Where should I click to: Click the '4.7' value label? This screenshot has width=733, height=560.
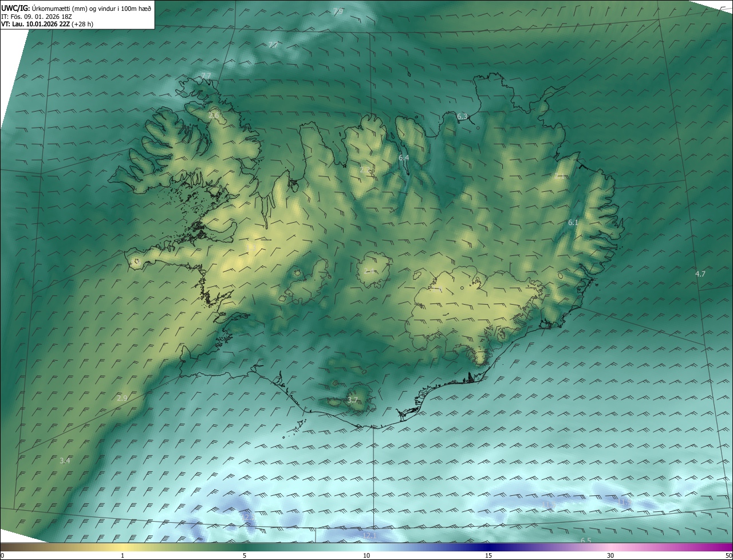click(x=700, y=274)
